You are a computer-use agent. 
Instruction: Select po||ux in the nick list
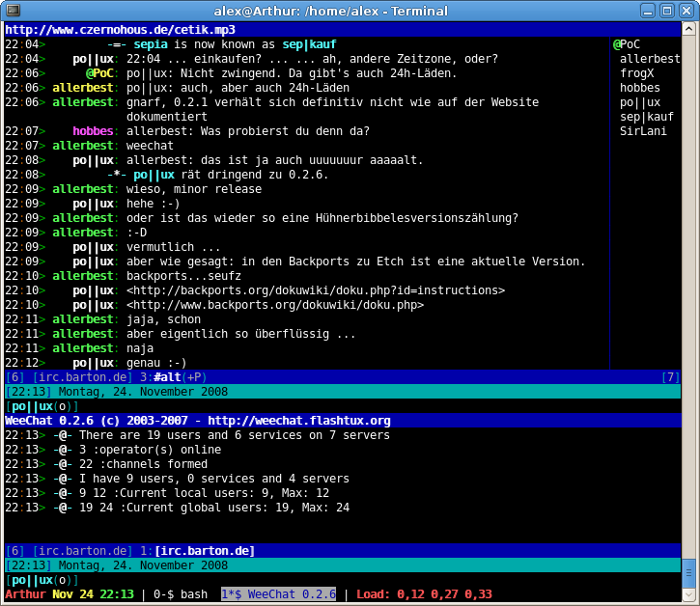(x=640, y=102)
